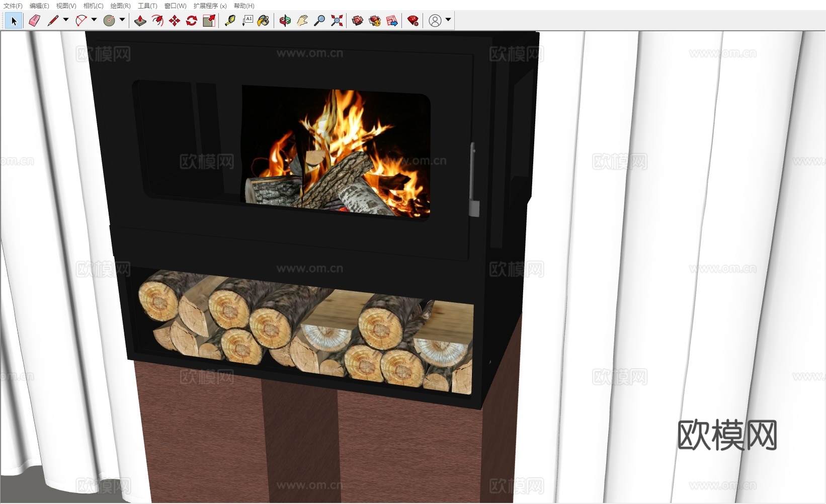Image resolution: width=826 pixels, height=504 pixels.
Task: Select the Move tool
Action: point(175,21)
